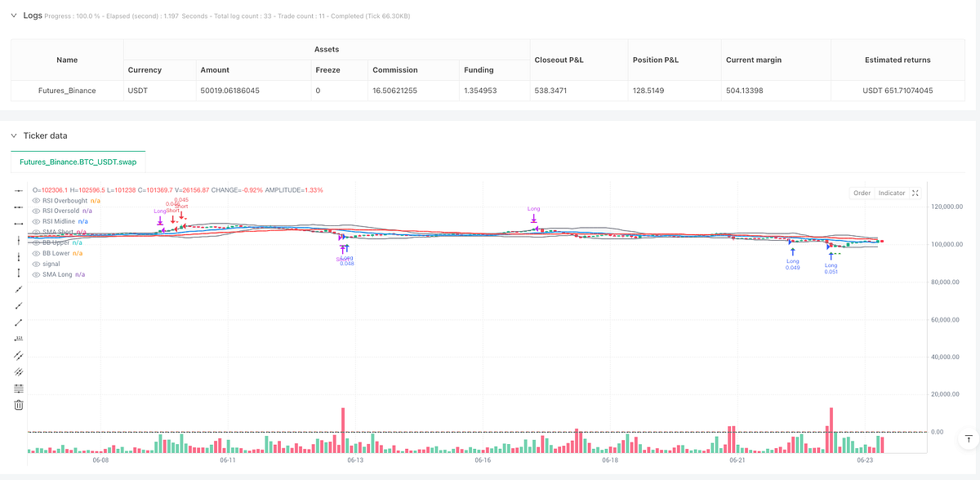Image resolution: width=980 pixels, height=480 pixels.
Task: Click the trash icon to clear drawings
Action: (18, 404)
